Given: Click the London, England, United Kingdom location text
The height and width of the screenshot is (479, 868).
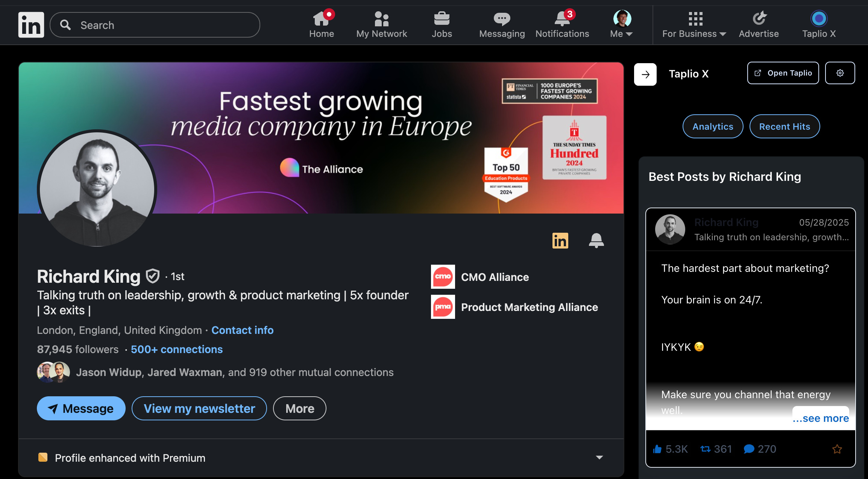Looking at the screenshot, I should click(119, 330).
